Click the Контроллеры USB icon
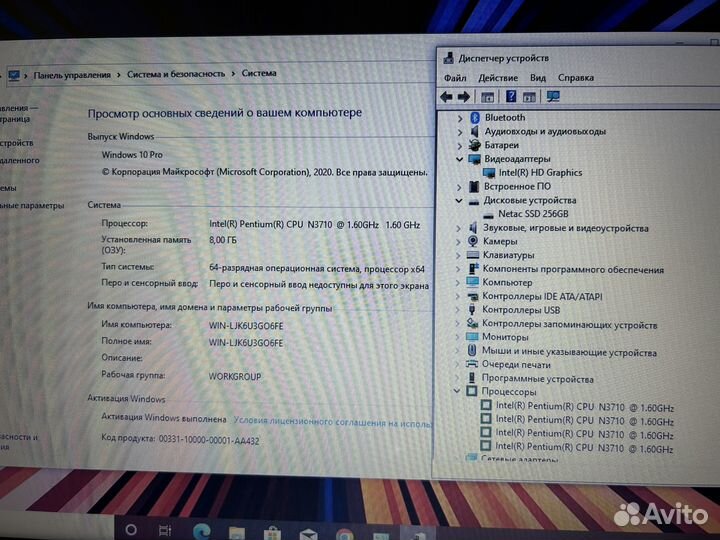 pos(472,309)
